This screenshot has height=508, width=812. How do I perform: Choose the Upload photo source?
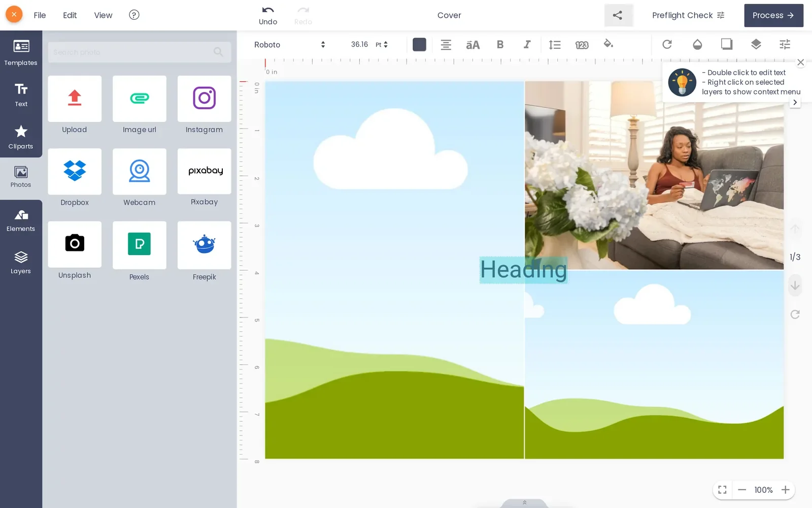point(75,99)
